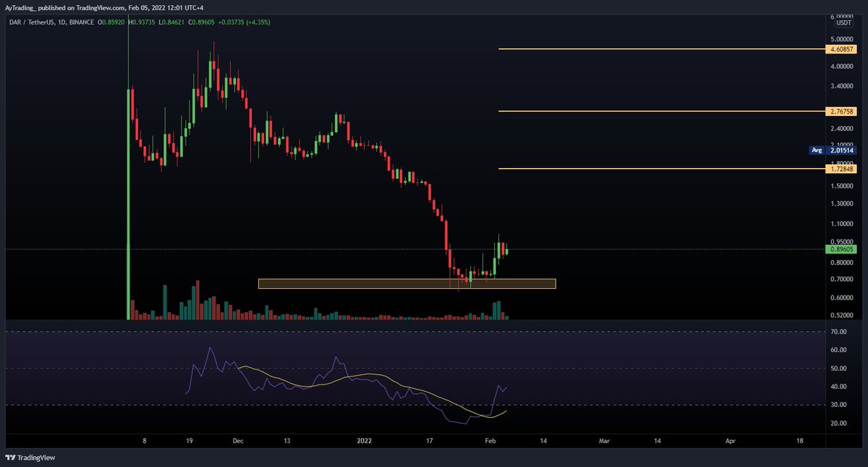This screenshot has height=467, width=868.
Task: Click the 5.00000 price axis tick
Action: [x=842, y=38]
